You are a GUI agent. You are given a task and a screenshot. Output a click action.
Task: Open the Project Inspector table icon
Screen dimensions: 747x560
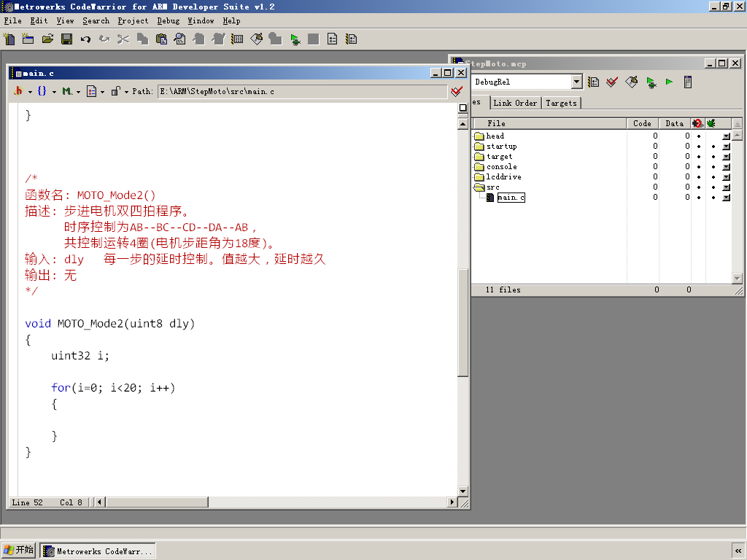(237, 39)
